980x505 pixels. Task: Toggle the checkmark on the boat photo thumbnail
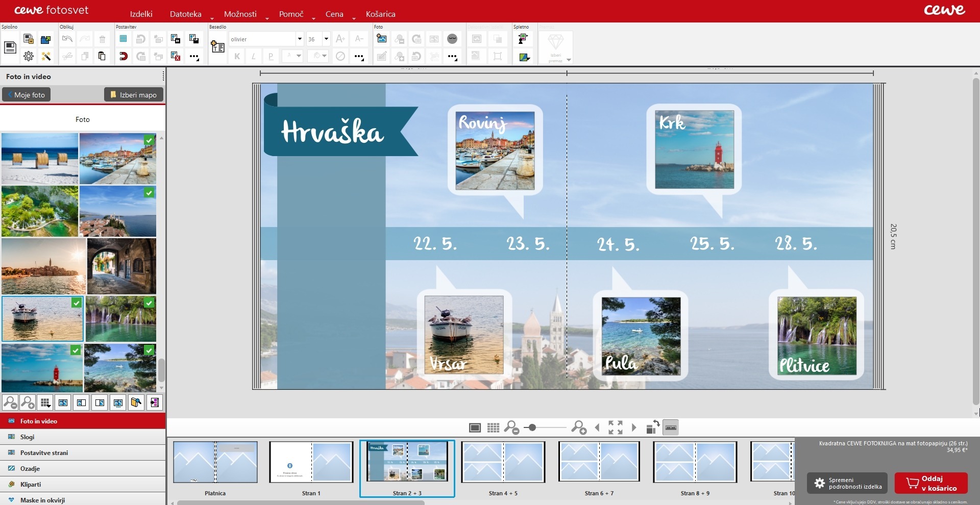click(77, 303)
